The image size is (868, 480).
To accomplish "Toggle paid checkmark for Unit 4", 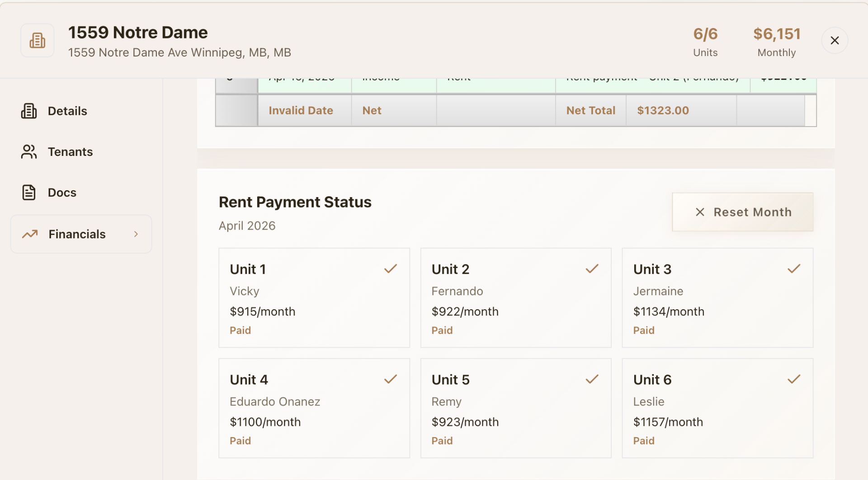I will pyautogui.click(x=391, y=379).
